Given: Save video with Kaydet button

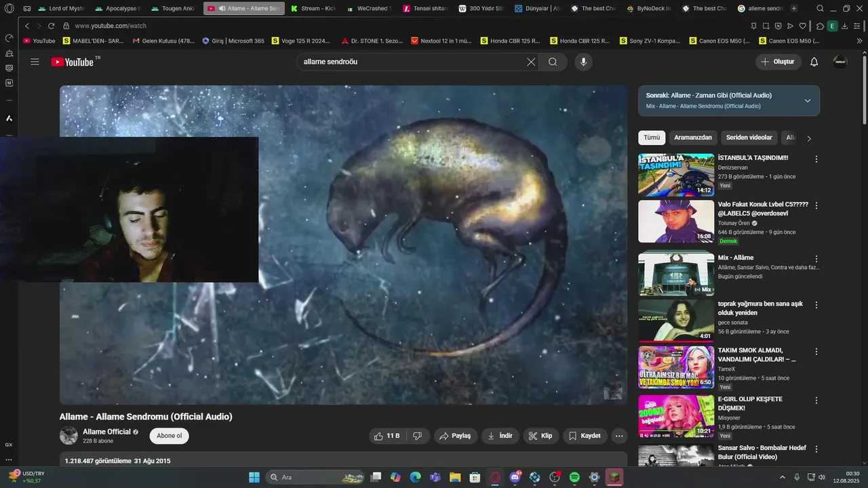Looking at the screenshot, I should coord(585,436).
